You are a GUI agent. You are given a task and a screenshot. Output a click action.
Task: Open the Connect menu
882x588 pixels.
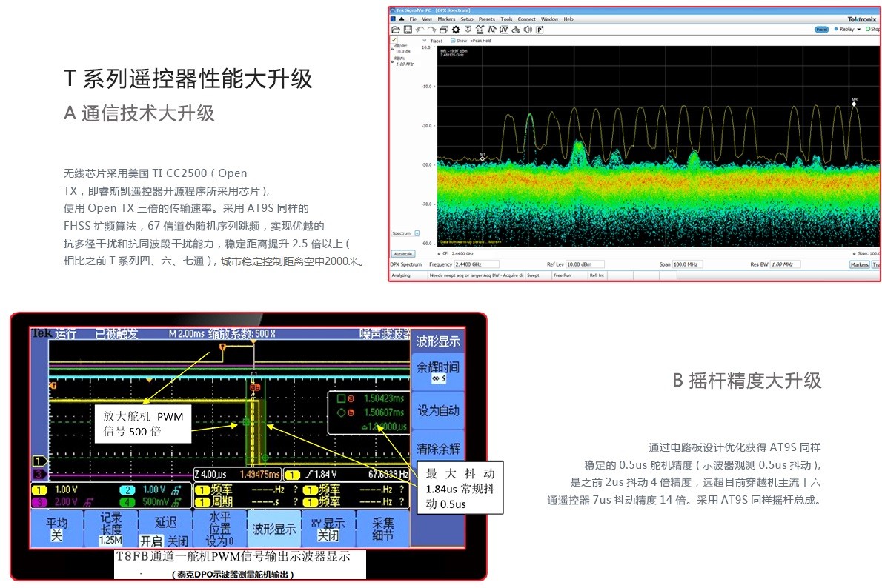point(526,19)
